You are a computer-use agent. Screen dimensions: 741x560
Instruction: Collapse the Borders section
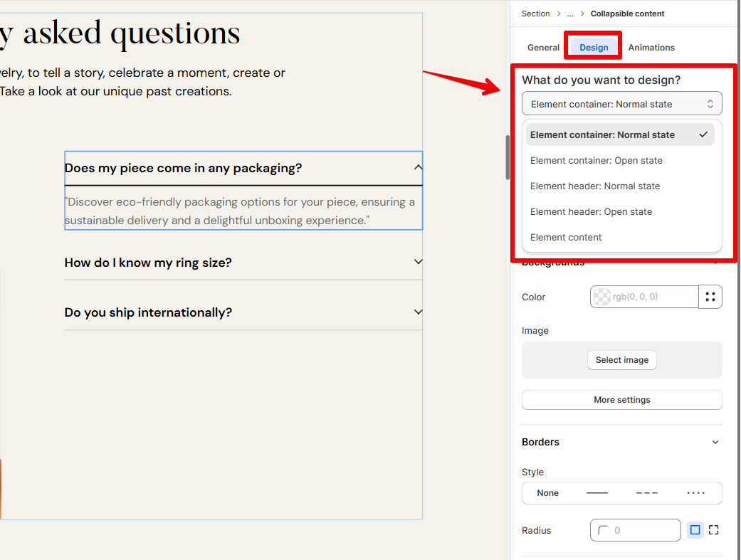tap(715, 443)
